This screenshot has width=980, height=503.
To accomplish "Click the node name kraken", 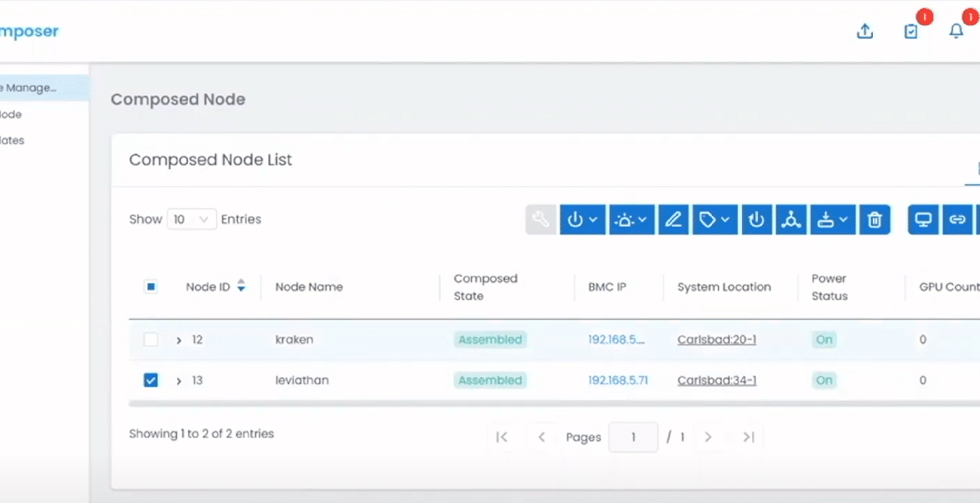I will [x=294, y=340].
